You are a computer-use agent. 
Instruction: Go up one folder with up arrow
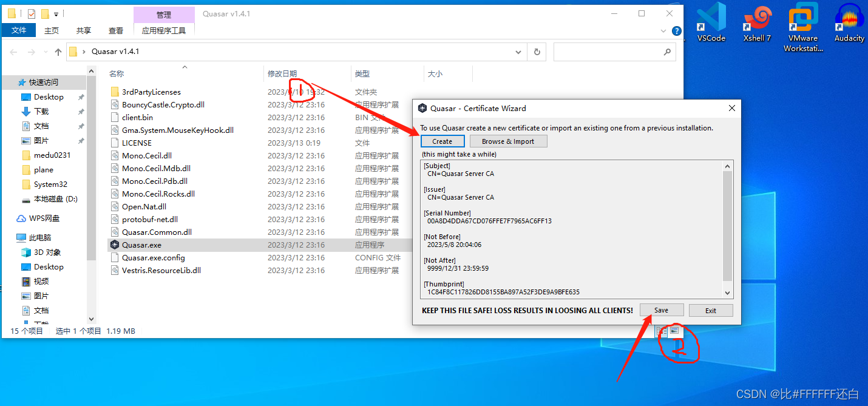(58, 52)
